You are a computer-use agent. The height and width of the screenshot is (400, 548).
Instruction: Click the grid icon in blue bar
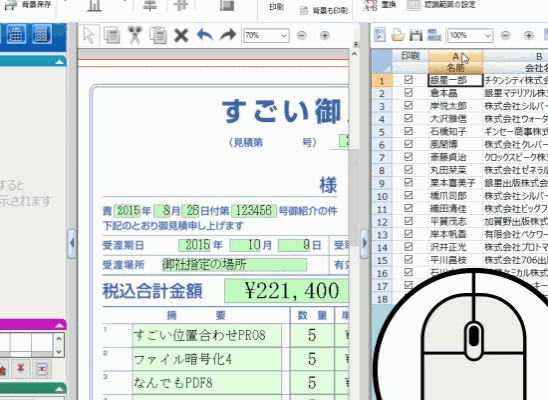[42, 34]
